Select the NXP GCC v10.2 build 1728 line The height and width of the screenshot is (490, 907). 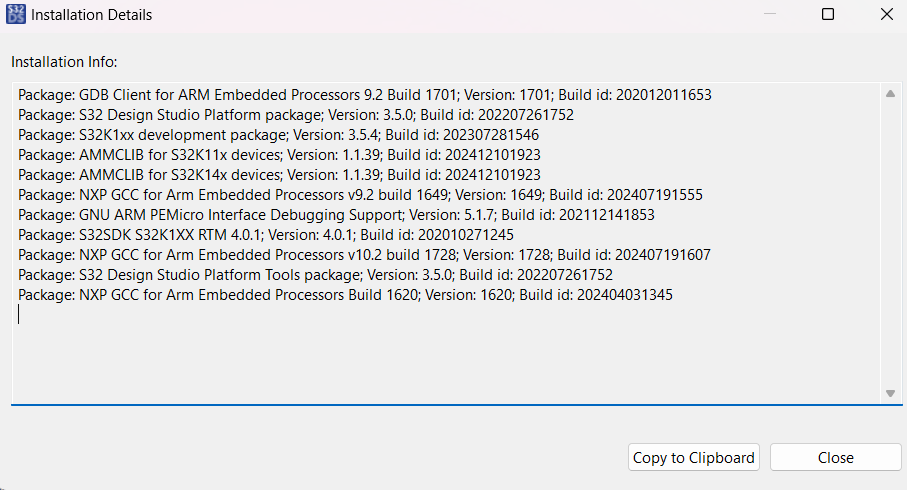[x=364, y=255]
